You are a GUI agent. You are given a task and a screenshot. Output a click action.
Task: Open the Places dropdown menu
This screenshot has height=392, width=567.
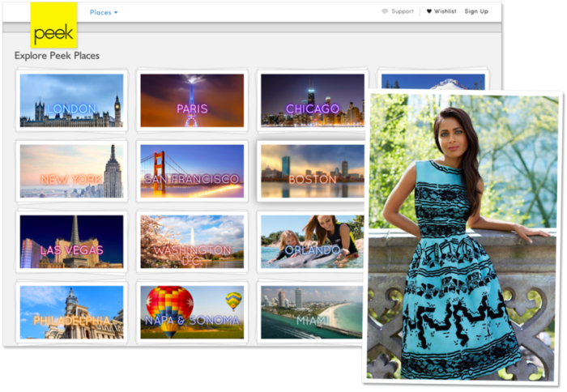pyautogui.click(x=104, y=12)
